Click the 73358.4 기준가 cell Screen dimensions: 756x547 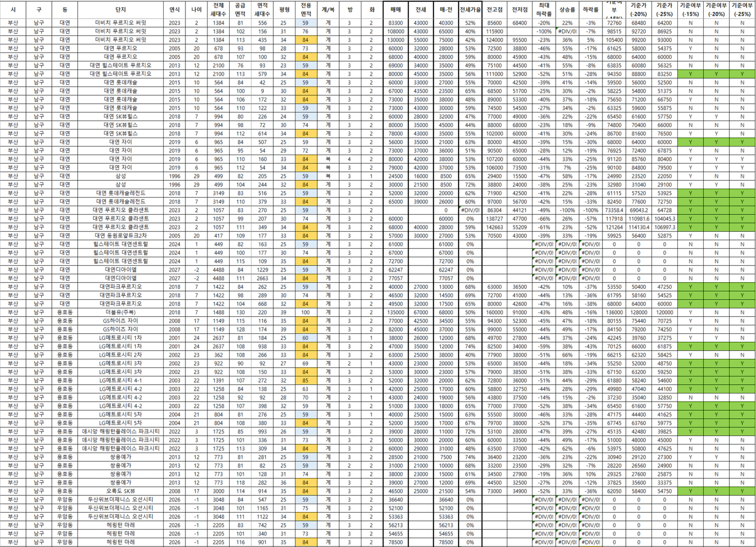tap(614, 210)
